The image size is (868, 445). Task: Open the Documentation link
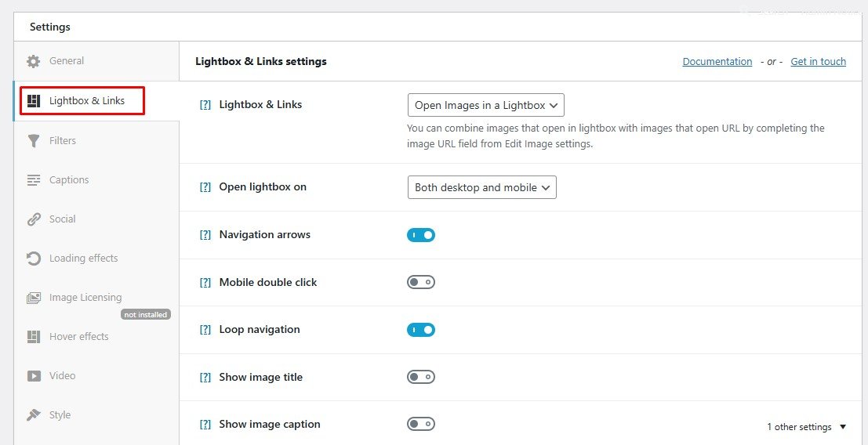pyautogui.click(x=717, y=62)
